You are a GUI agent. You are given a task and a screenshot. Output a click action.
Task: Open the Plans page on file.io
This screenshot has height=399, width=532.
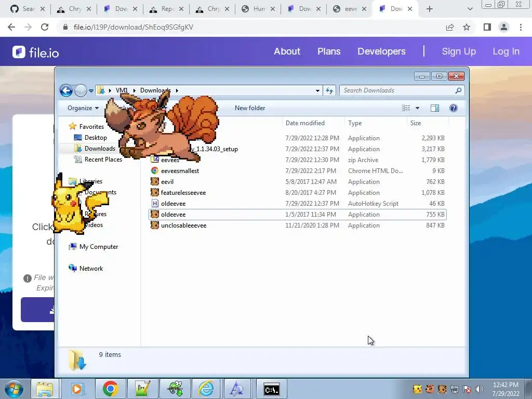(329, 51)
